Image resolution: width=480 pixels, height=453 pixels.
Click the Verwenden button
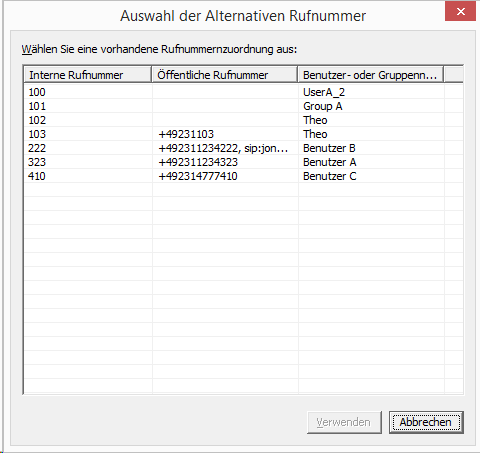click(344, 422)
